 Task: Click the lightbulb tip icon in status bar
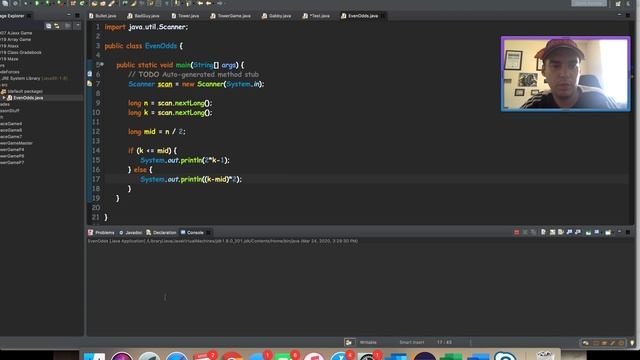[632, 343]
